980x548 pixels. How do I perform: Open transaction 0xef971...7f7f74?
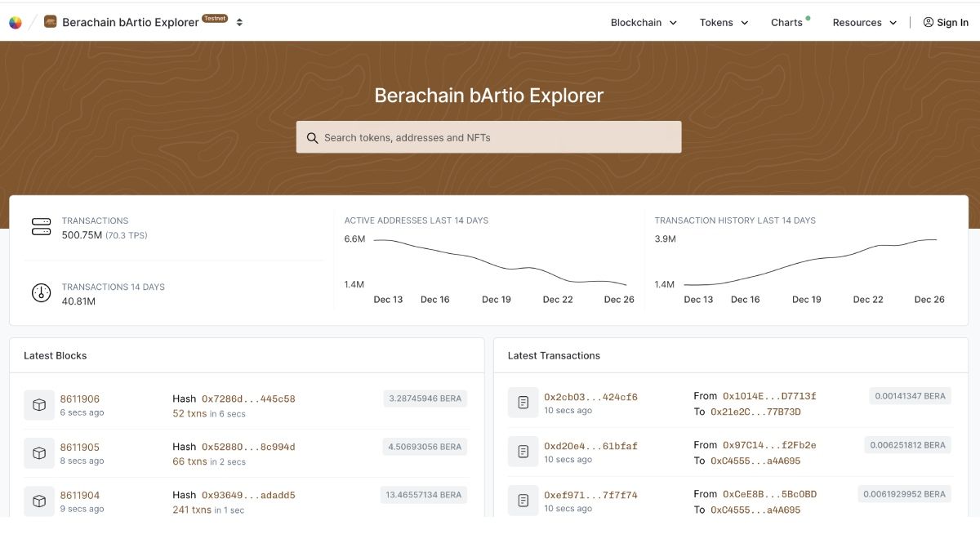[590, 496]
